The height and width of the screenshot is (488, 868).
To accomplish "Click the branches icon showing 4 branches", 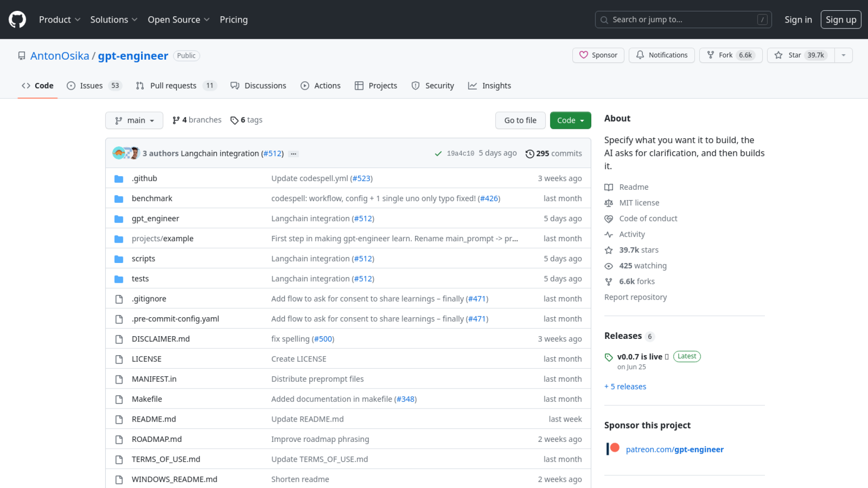I will click(176, 120).
